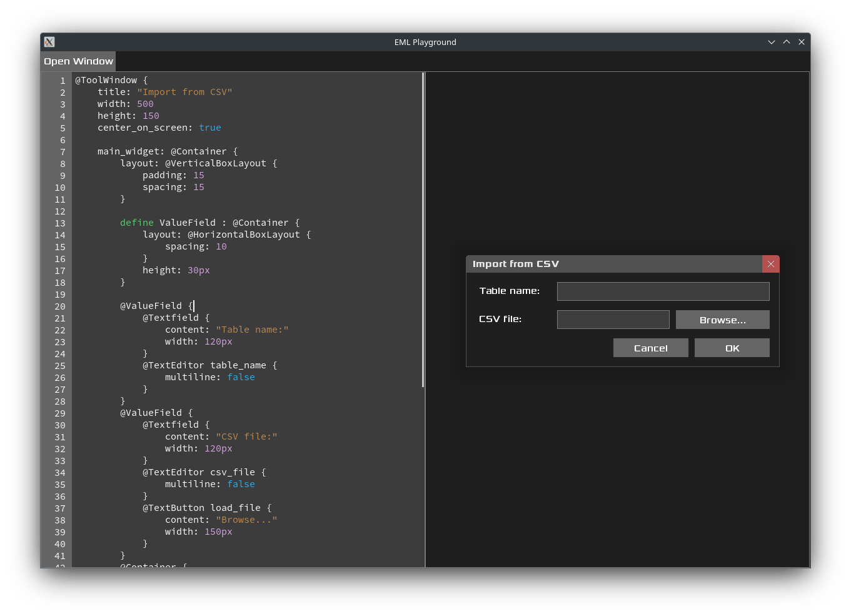This screenshot has width=851, height=616.
Task: Click the "define ValueField" line
Action: 209,223
